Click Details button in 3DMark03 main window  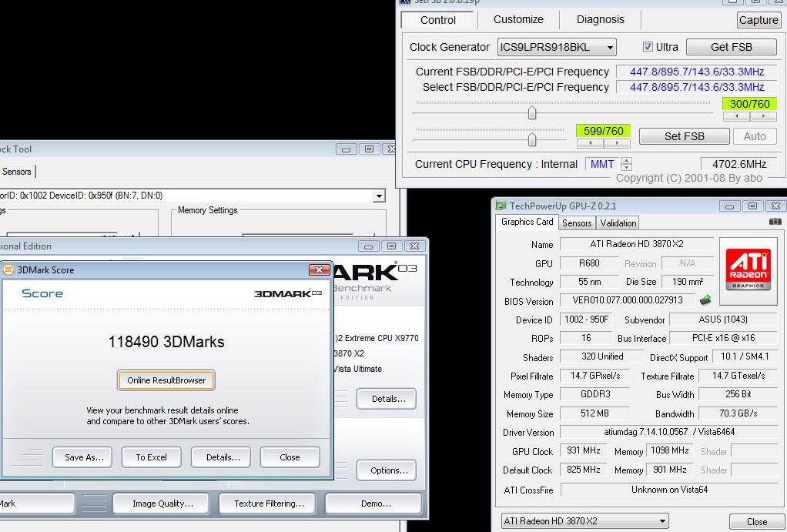(387, 399)
